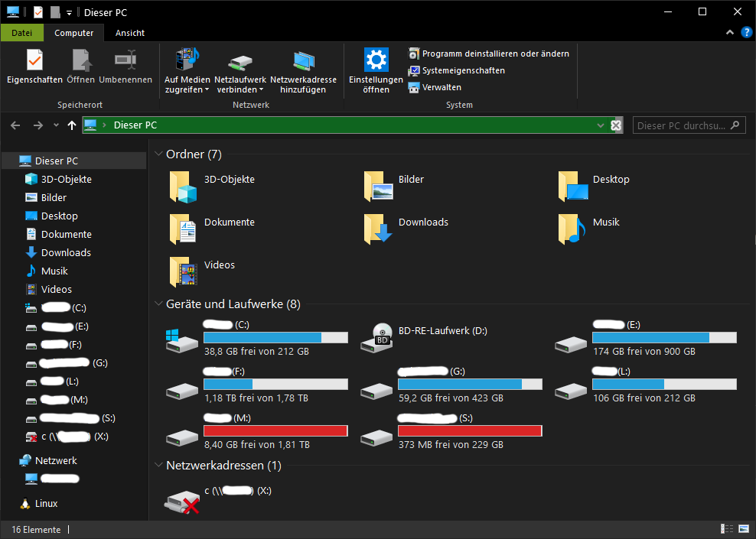The height and width of the screenshot is (539, 756).
Task: Click the E: drive usage bar
Action: (664, 338)
